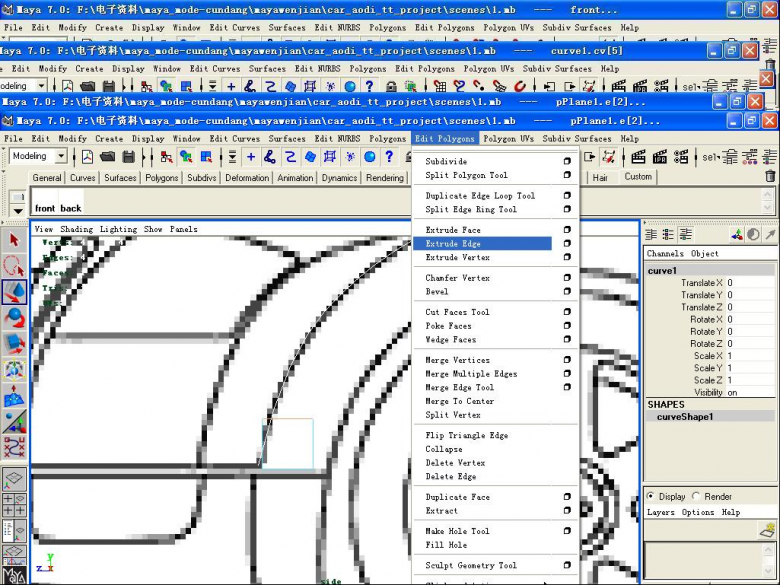Choose Select by component type in frontmost window
Screen dimensions: 780x585
pos(206,157)
